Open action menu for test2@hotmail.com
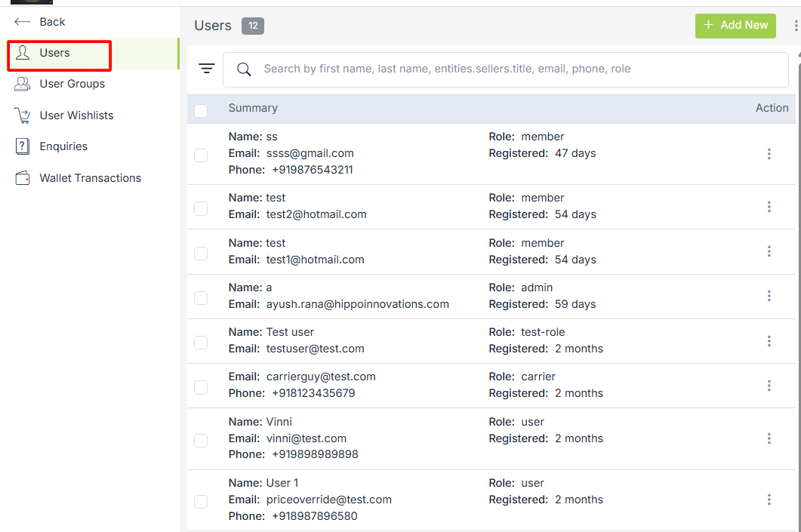 coord(769,207)
